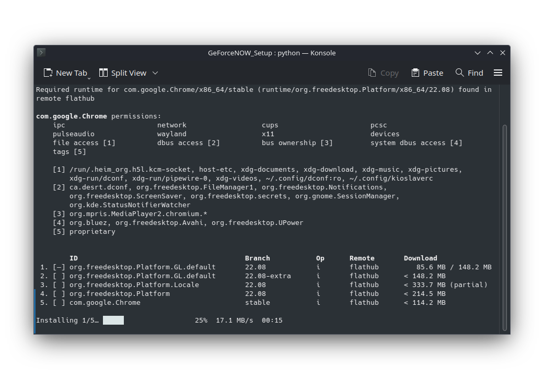544x392 pixels.
Task: Click the installation progress bar
Action: click(x=113, y=320)
